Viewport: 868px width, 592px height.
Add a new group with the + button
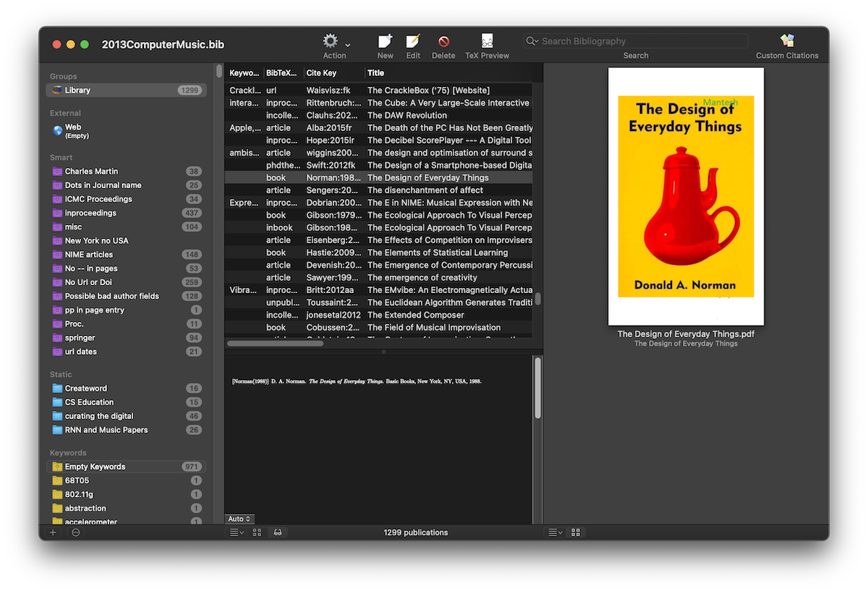coord(52,532)
